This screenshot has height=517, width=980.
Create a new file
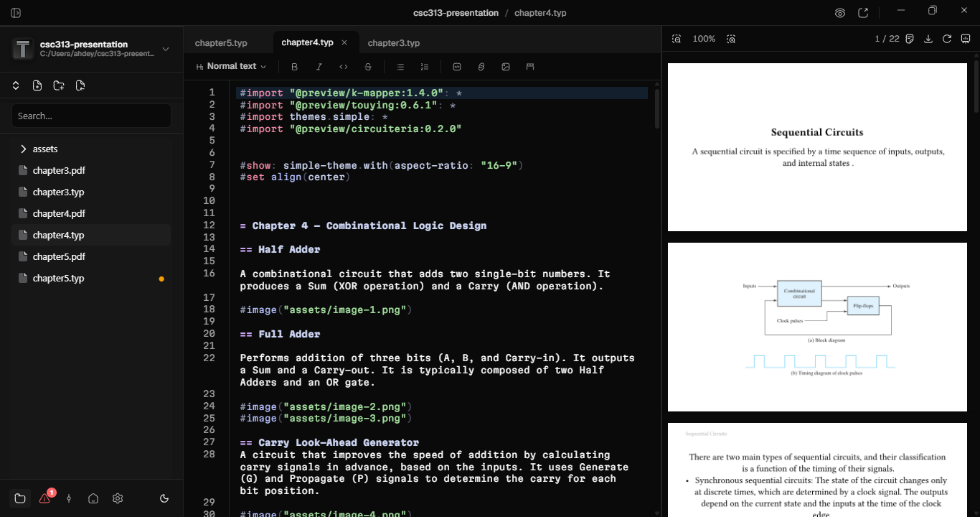[x=37, y=85]
